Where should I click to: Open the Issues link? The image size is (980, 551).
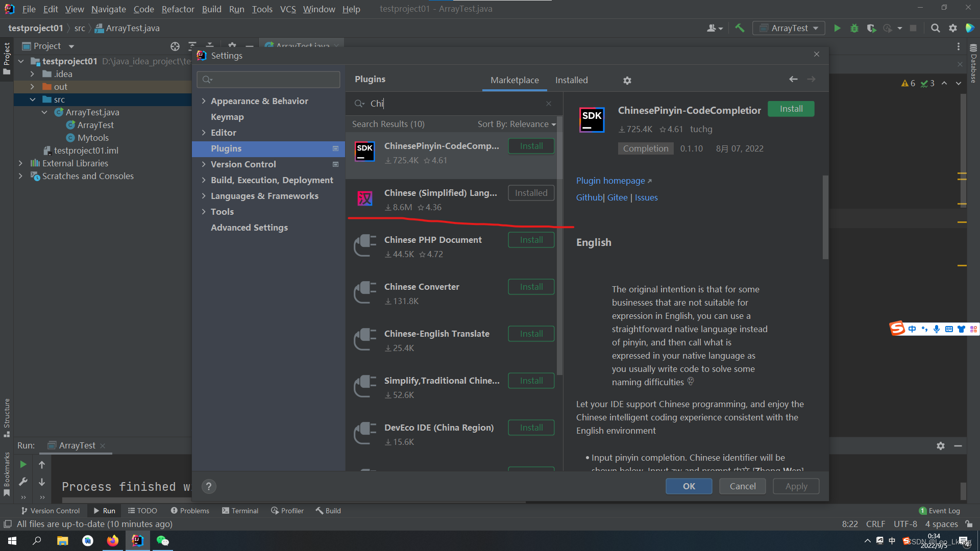click(646, 197)
